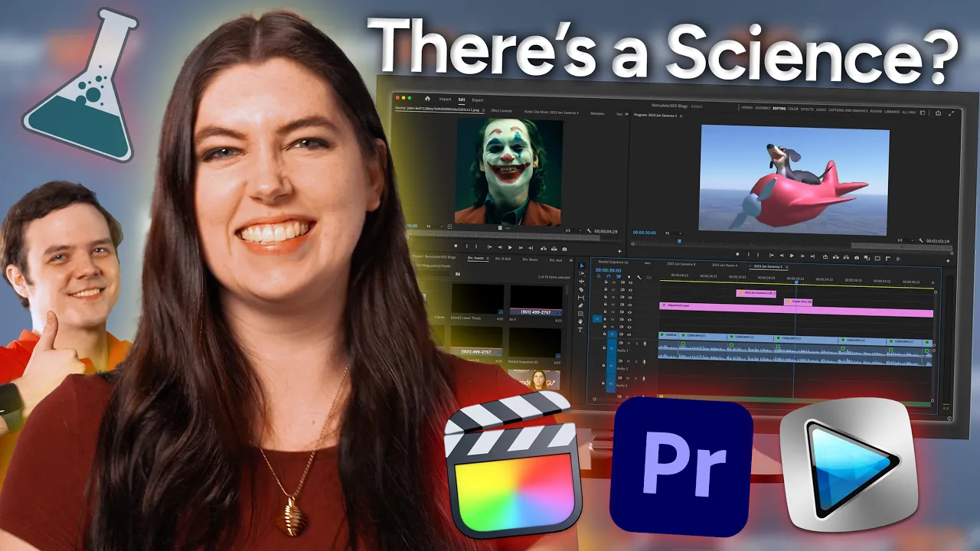Switch to the Export tab
Screen dimensions: 980x551
(478, 100)
